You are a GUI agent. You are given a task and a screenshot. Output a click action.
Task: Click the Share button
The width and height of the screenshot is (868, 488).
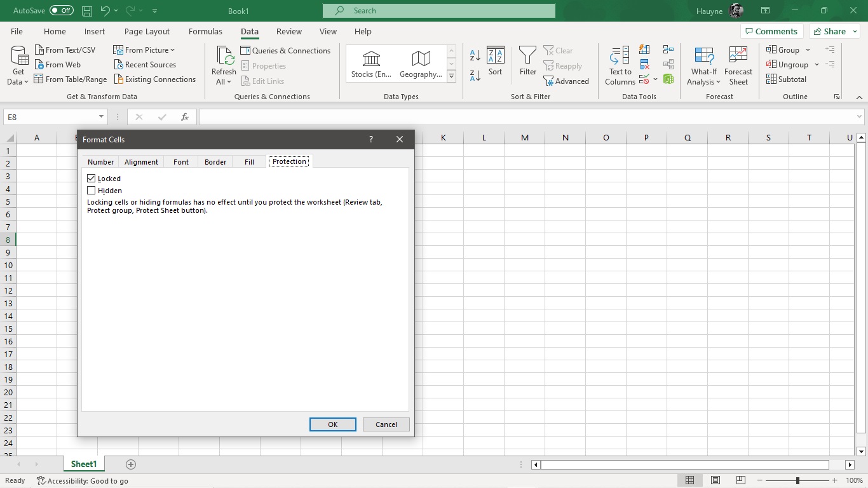pyautogui.click(x=835, y=31)
